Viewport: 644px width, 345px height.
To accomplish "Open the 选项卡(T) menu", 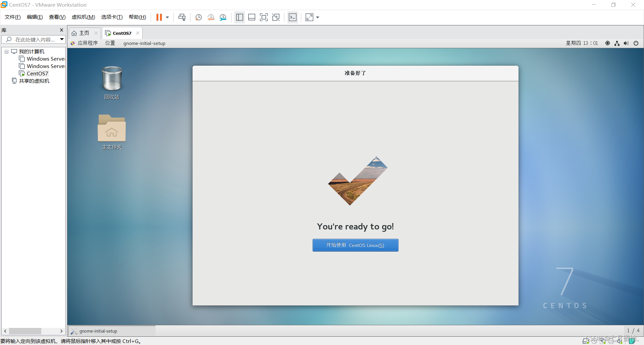I will pyautogui.click(x=112, y=17).
